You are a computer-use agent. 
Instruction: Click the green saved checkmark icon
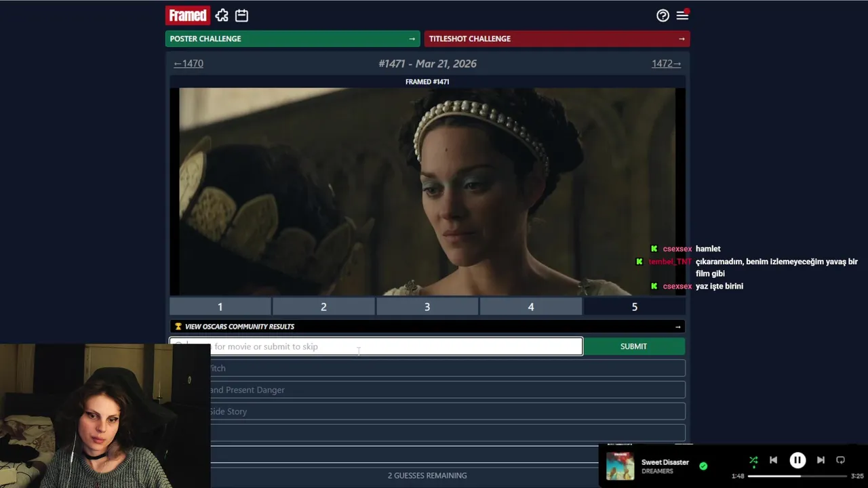point(703,466)
